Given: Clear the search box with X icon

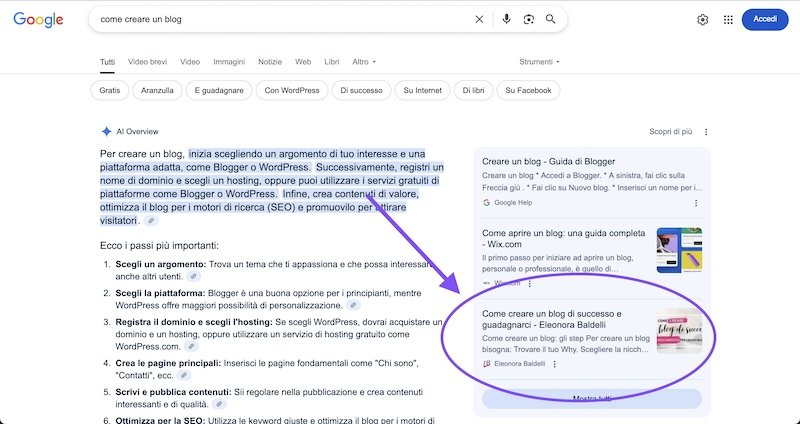Looking at the screenshot, I should pyautogui.click(x=479, y=19).
